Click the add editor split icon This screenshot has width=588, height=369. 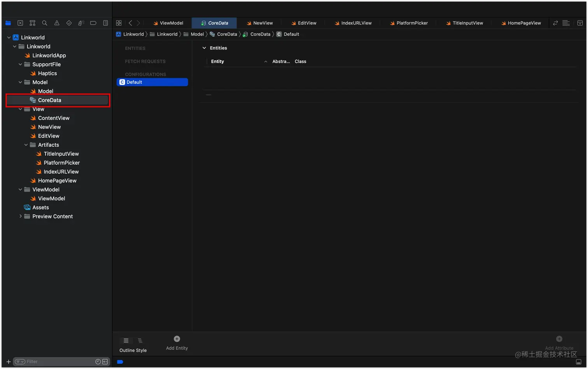(x=580, y=23)
